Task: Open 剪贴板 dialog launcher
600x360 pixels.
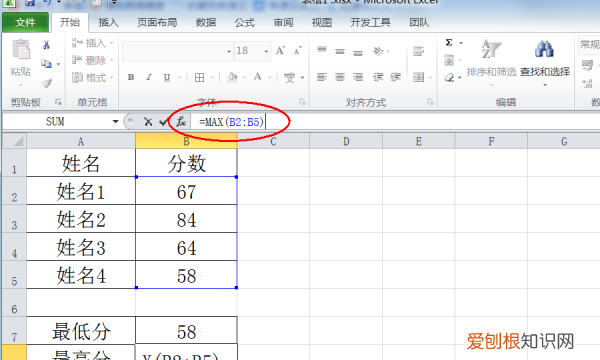Action: [x=58, y=102]
